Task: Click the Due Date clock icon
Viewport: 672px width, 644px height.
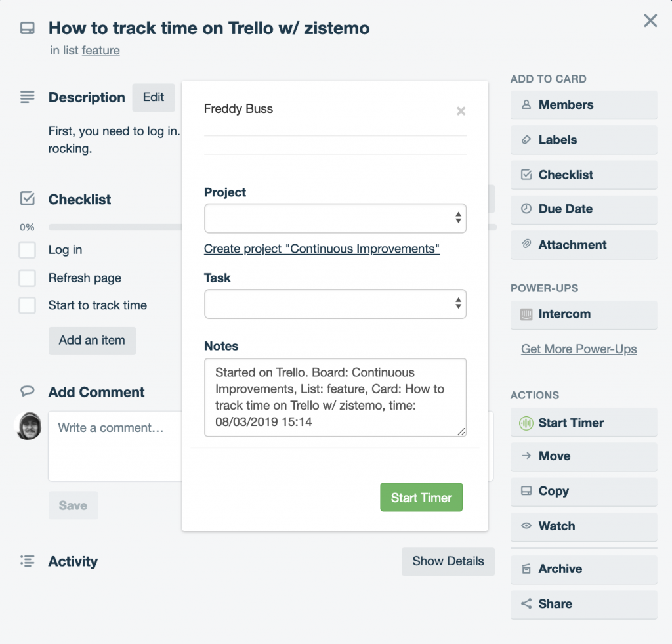Action: (527, 209)
